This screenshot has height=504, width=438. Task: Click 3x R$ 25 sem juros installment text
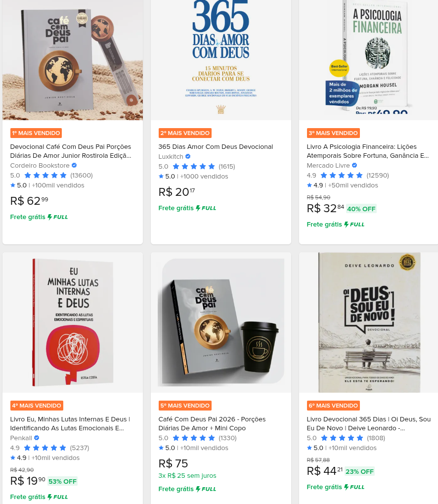click(x=187, y=475)
